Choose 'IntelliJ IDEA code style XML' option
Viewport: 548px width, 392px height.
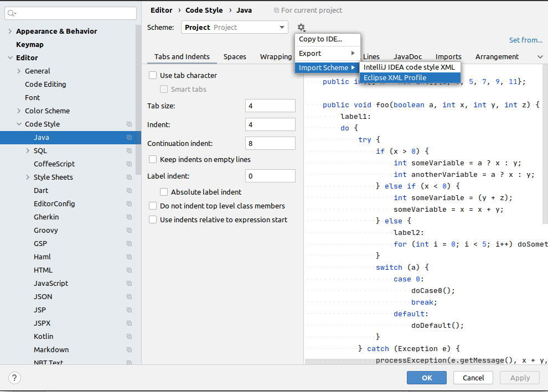(x=410, y=67)
